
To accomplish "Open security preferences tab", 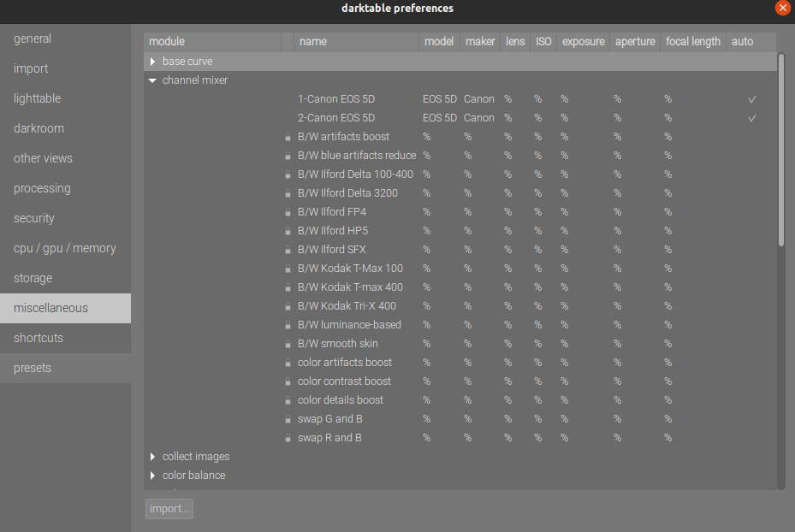I will click(x=65, y=218).
